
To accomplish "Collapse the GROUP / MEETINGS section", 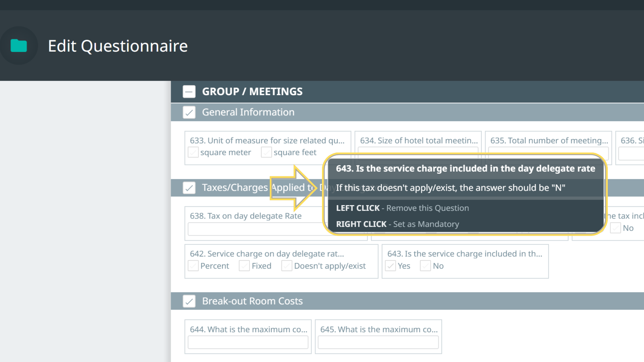I will (189, 92).
